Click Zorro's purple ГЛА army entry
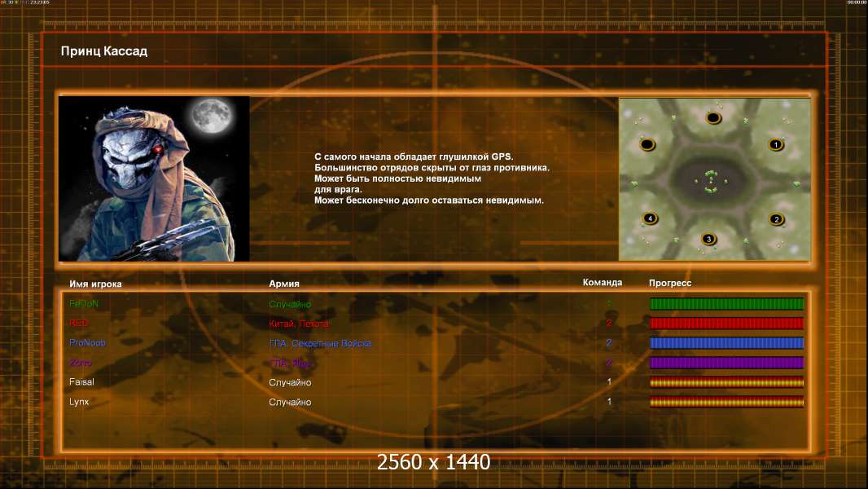Screen dimensions: 868x489 click(x=290, y=363)
